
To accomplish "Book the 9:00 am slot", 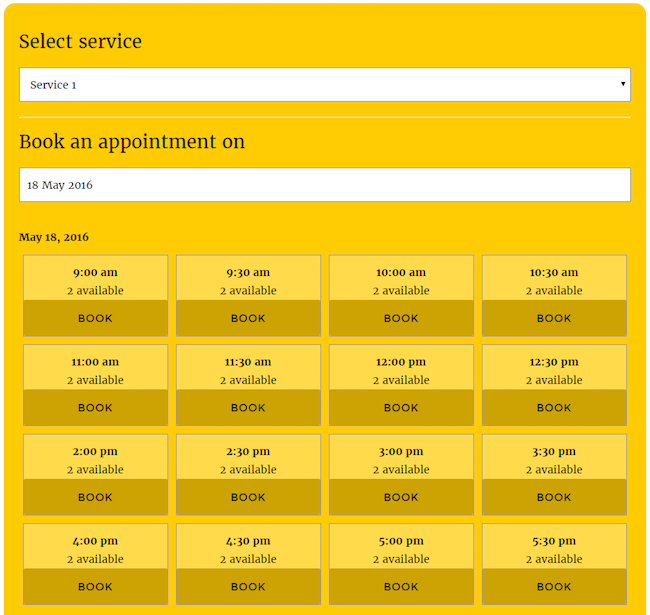I will [x=95, y=318].
